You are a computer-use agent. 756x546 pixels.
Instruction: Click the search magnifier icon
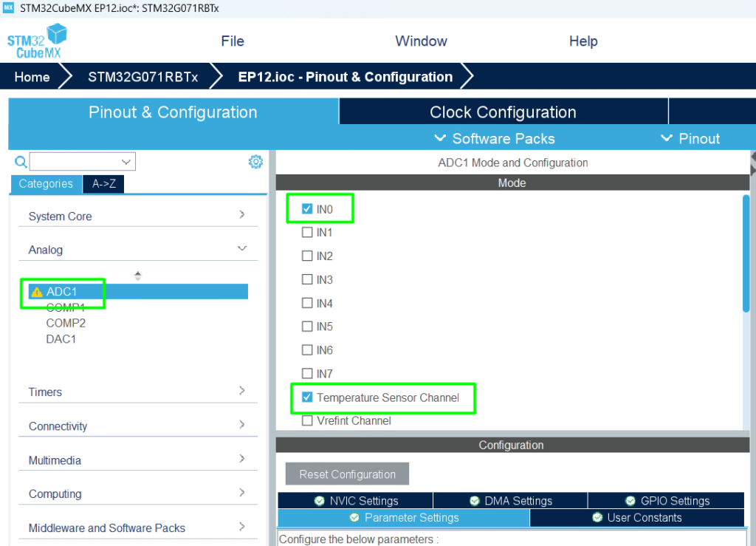pos(21,162)
